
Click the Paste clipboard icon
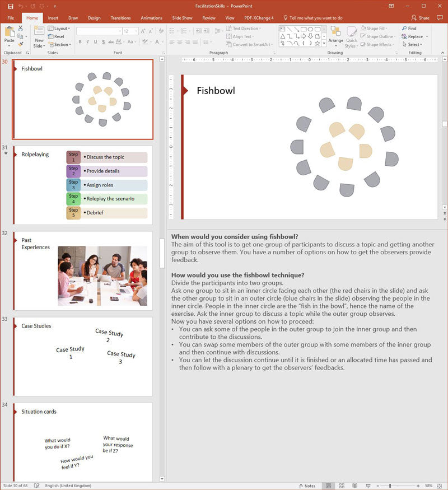[10, 31]
